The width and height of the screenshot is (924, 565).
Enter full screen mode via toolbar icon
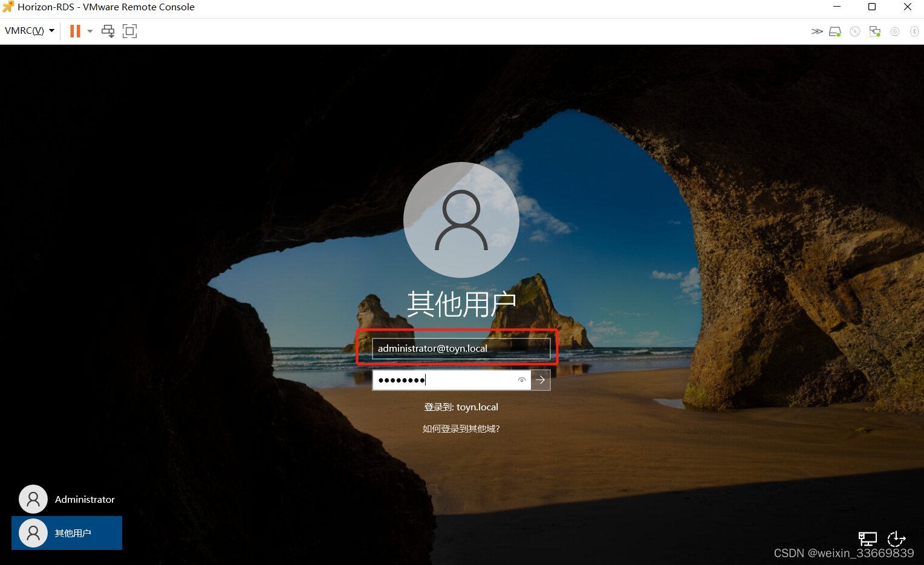(x=129, y=31)
